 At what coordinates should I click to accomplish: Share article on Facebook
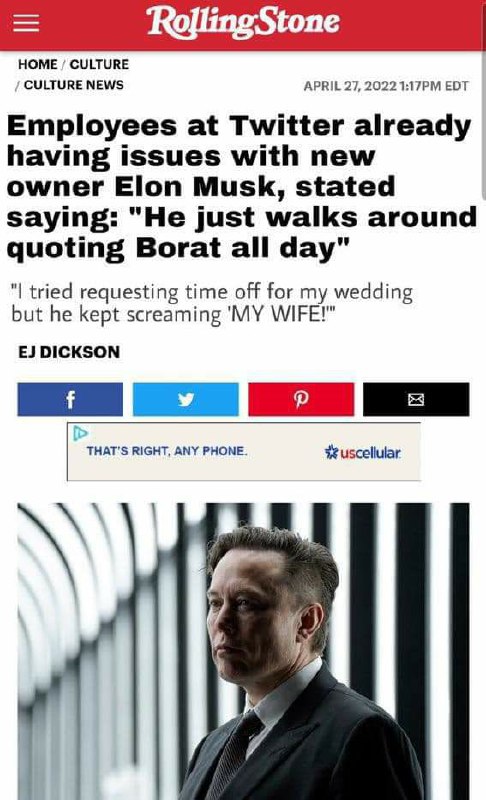click(x=70, y=399)
